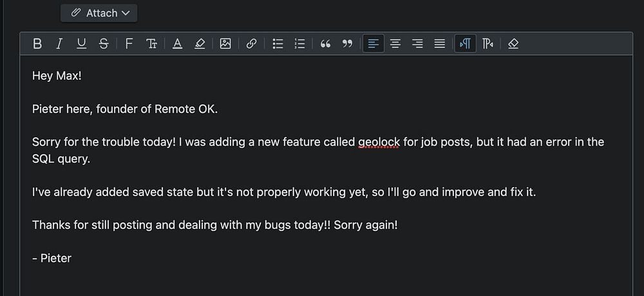Viewport: 644px width, 296px height.
Task: Insert a hyperlink
Action: [x=251, y=44]
